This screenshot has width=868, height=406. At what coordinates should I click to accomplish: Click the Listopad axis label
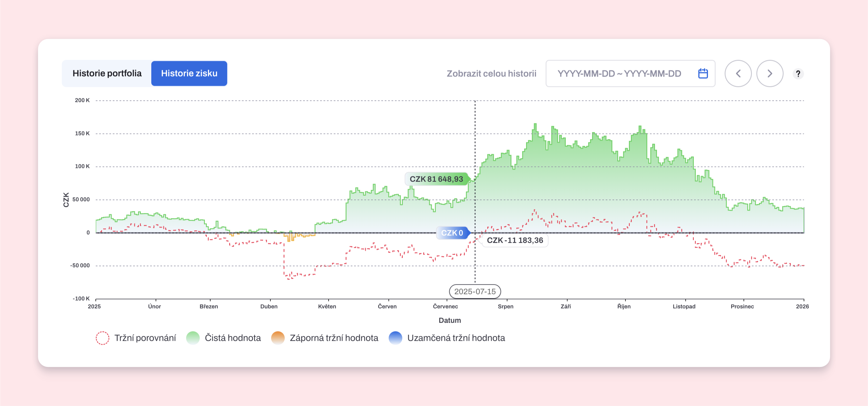coord(684,307)
